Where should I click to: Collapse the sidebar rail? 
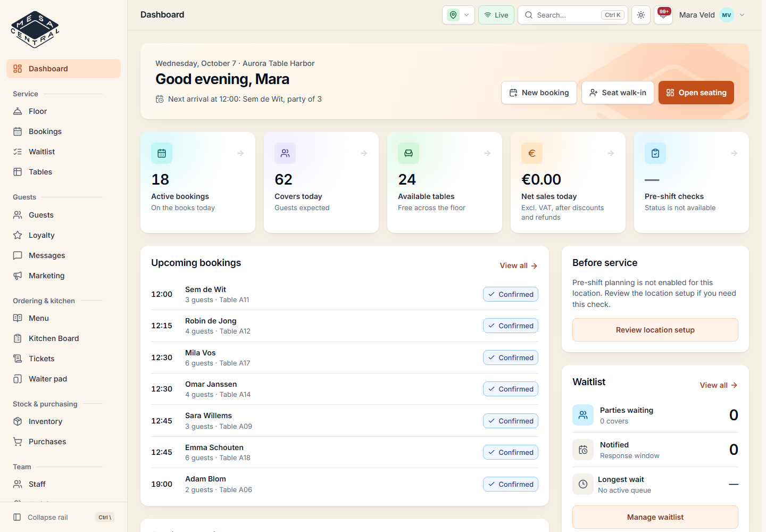[x=63, y=517]
